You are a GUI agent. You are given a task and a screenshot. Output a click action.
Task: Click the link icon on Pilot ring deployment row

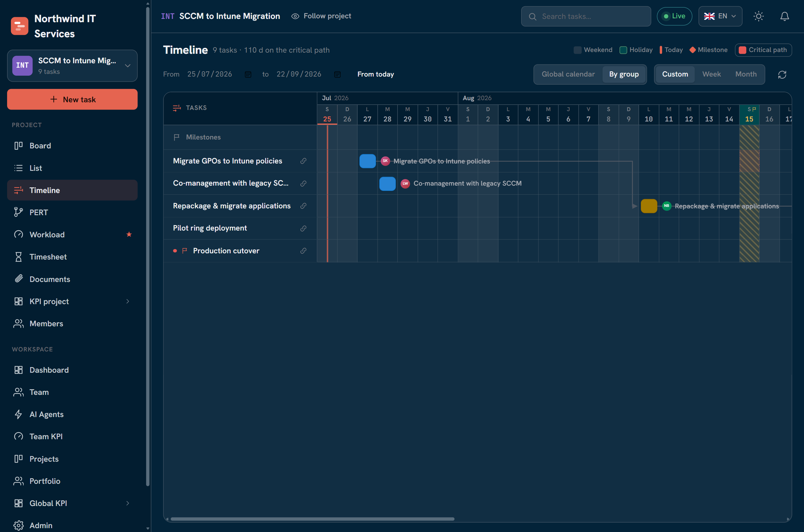click(x=303, y=228)
